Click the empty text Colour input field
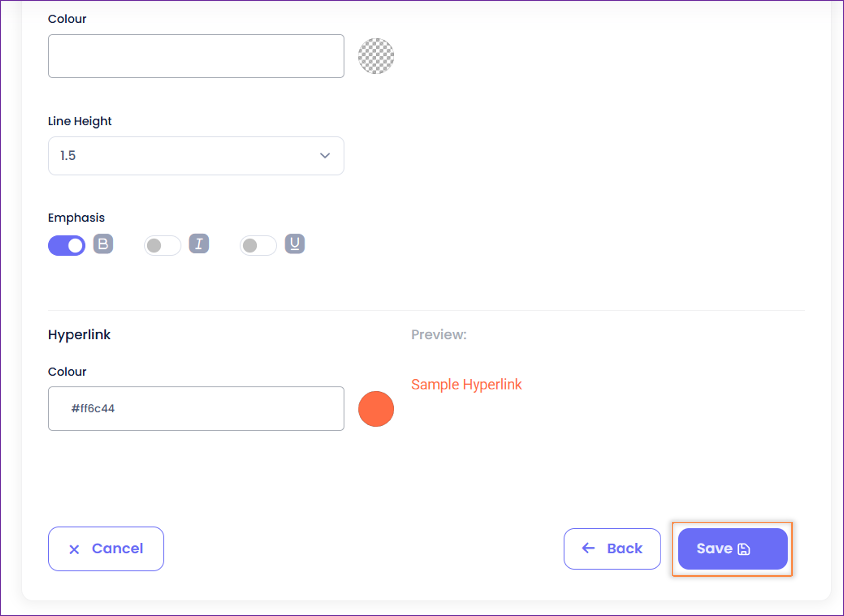This screenshot has width=844, height=616. [x=196, y=56]
